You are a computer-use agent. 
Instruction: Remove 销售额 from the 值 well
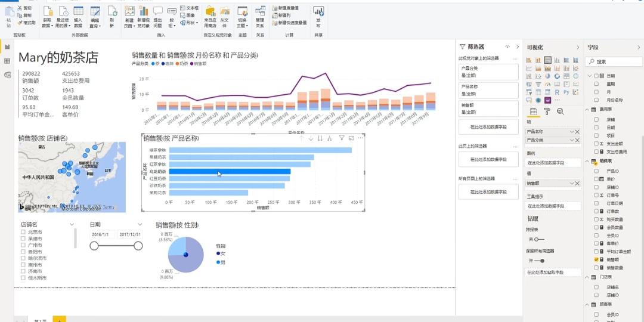pos(577,183)
